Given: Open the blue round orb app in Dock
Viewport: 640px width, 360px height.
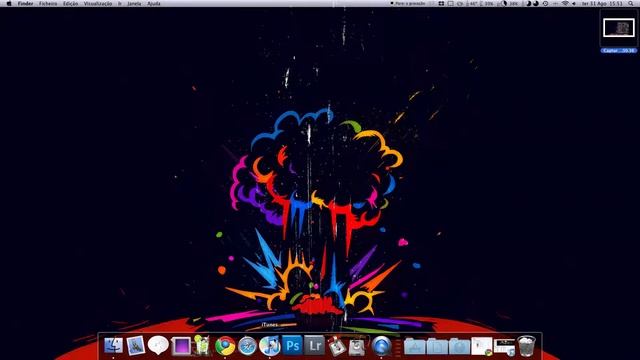Looking at the screenshot, I should coord(381,346).
